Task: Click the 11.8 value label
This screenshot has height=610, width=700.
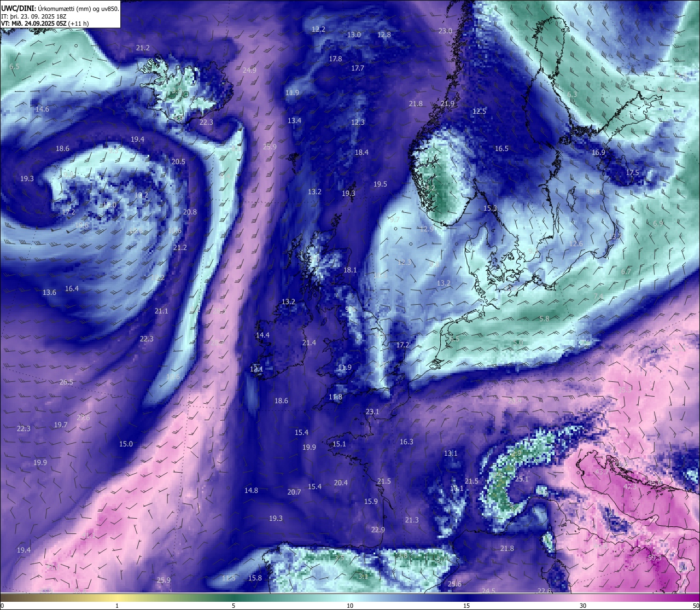Action: [x=335, y=397]
